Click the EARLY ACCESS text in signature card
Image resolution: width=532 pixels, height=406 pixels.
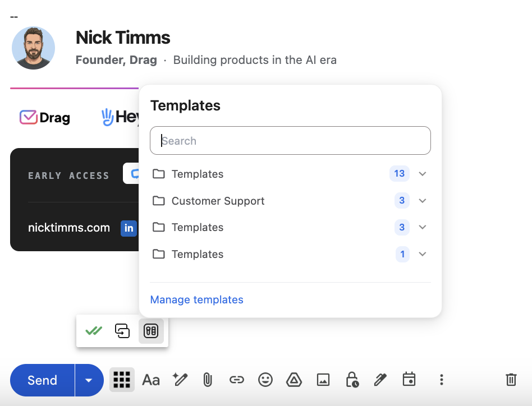tap(68, 176)
